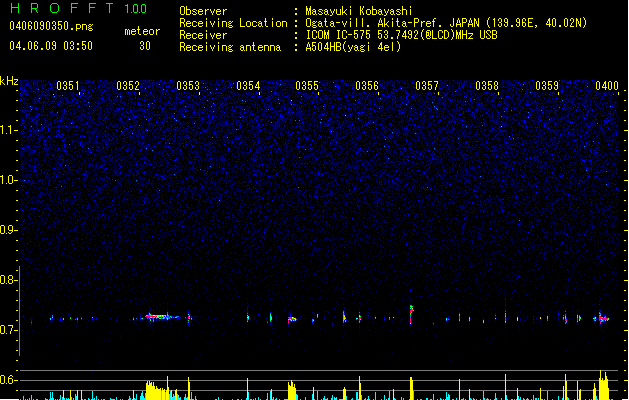Viewport: 629px width, 400px height.
Task: Click the 0356 time marker
Action: 367,86
